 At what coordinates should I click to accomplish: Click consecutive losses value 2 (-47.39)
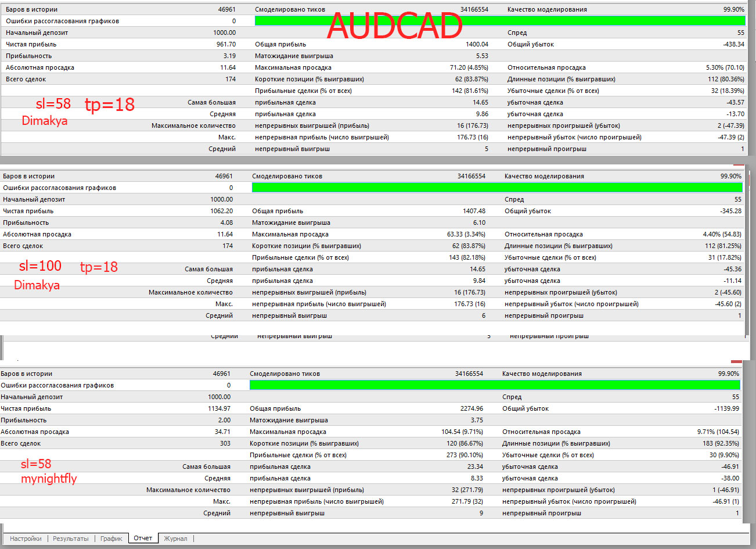coord(730,125)
